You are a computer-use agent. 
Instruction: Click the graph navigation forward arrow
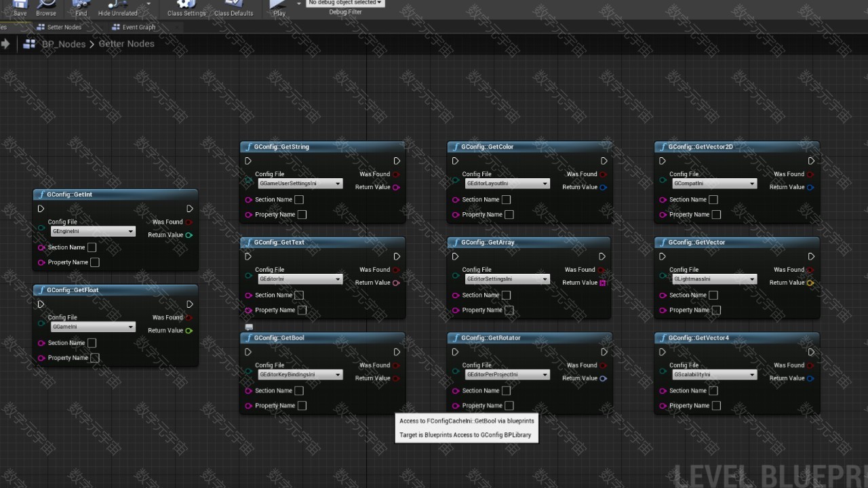click(x=5, y=44)
